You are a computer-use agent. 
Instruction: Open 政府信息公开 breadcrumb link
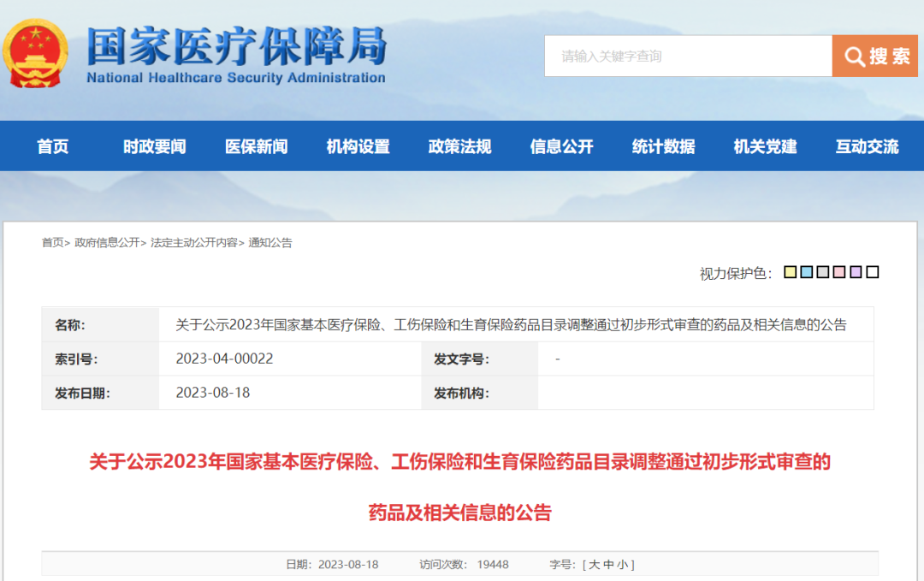tap(107, 242)
